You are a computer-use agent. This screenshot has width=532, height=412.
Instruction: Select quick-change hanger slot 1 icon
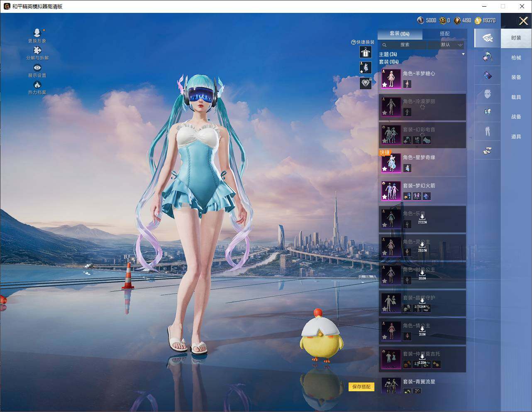coord(365,52)
